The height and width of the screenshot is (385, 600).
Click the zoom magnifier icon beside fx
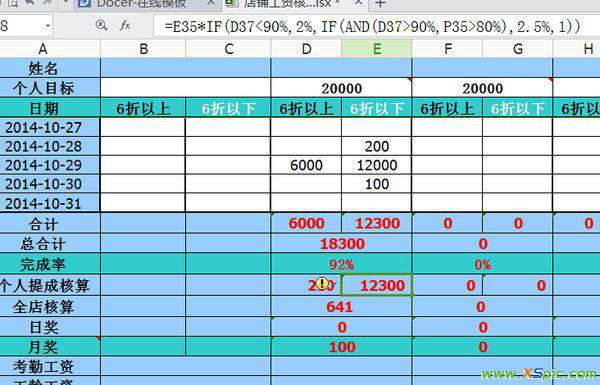[x=101, y=25]
